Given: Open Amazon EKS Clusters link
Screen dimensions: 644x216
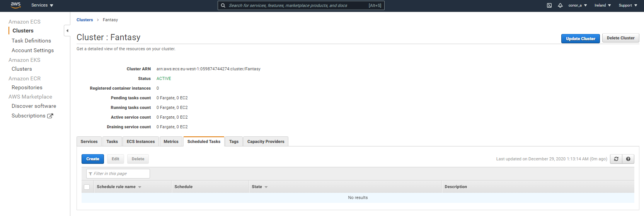Looking at the screenshot, I should [x=22, y=69].
